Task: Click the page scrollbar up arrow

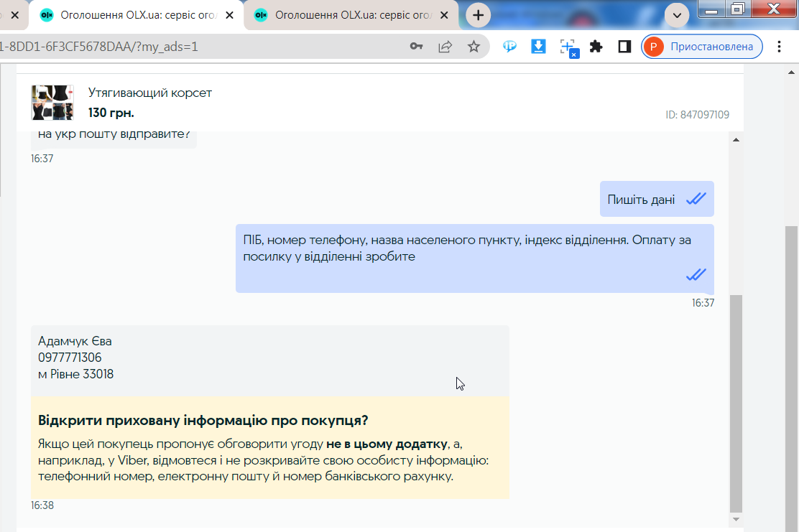Action: 791,73
